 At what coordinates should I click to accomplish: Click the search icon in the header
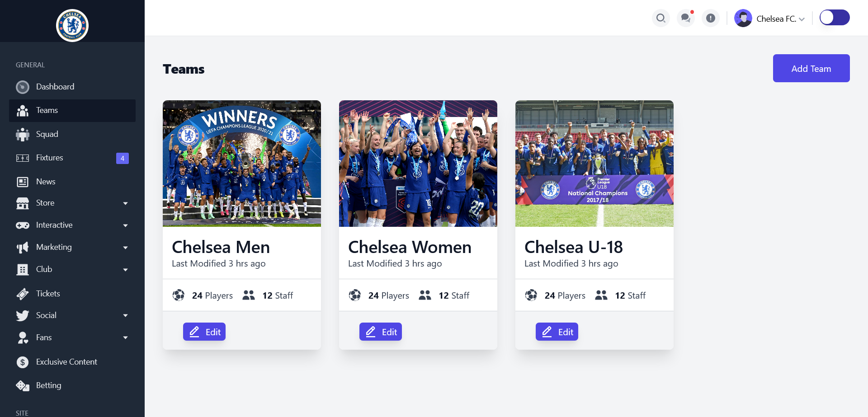660,18
